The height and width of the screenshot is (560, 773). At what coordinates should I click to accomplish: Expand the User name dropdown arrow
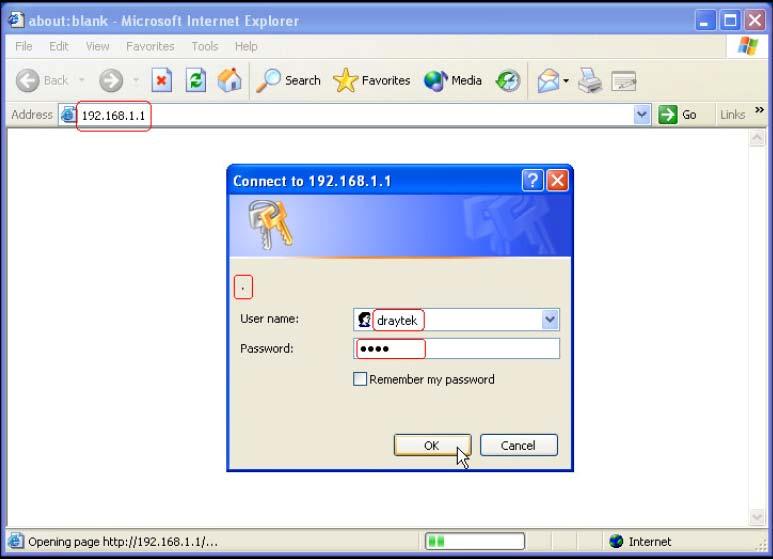click(549, 320)
